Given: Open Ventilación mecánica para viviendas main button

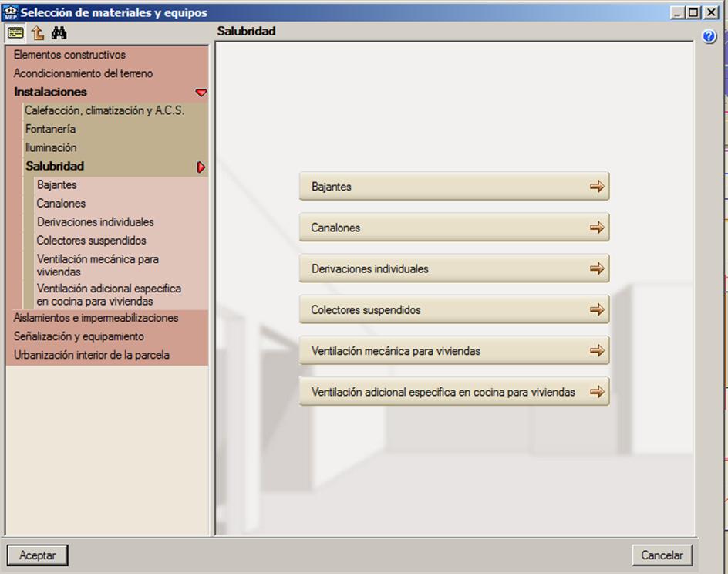Looking at the screenshot, I should coord(453,350).
